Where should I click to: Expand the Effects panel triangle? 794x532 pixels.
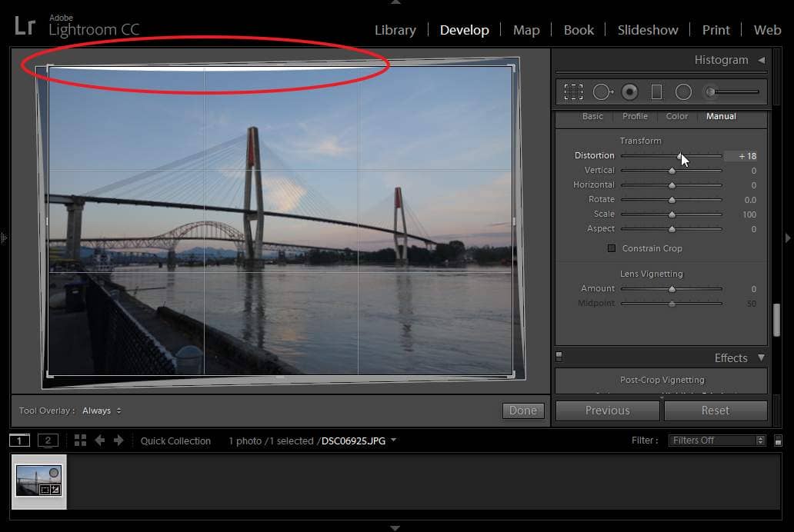point(761,357)
